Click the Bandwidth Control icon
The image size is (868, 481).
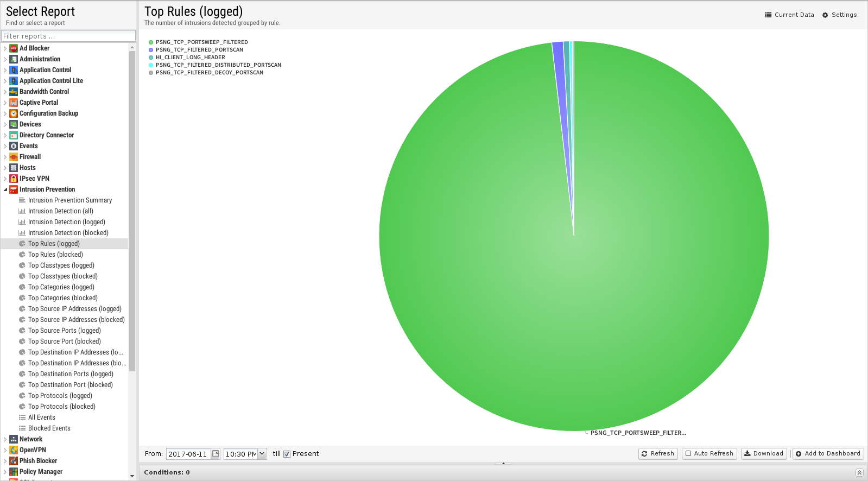click(14, 92)
